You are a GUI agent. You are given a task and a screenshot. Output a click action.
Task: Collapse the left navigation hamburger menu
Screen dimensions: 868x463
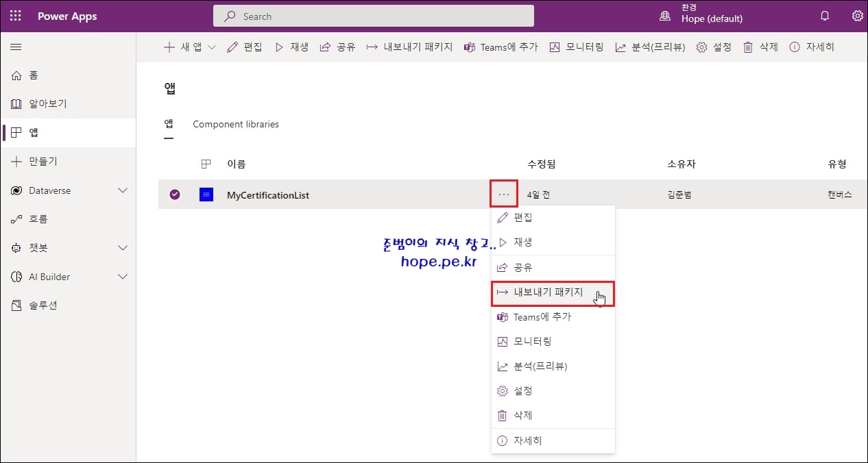click(x=16, y=47)
